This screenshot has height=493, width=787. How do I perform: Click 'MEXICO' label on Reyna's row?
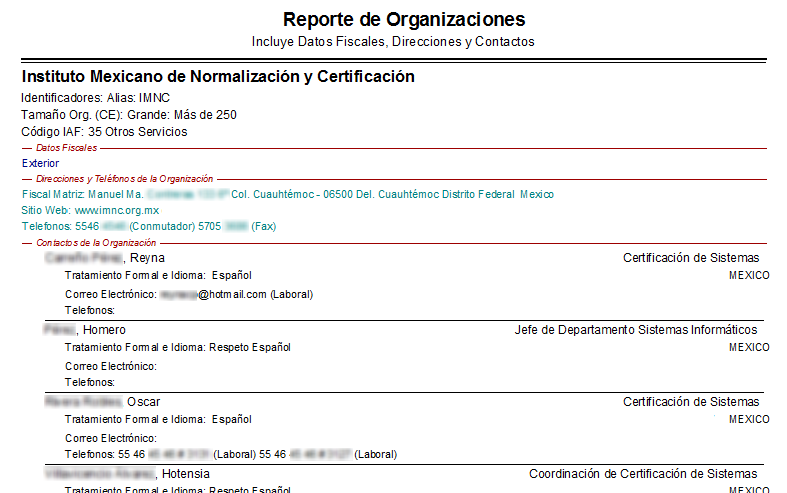click(749, 276)
